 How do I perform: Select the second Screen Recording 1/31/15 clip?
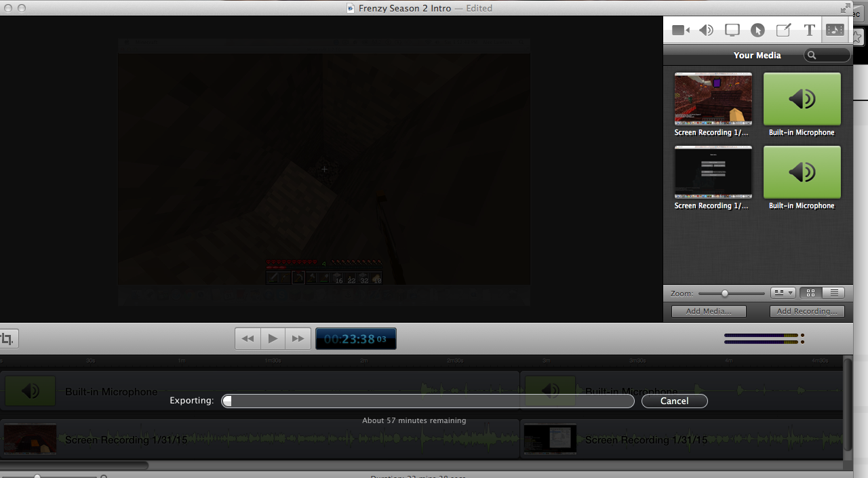click(x=682, y=439)
